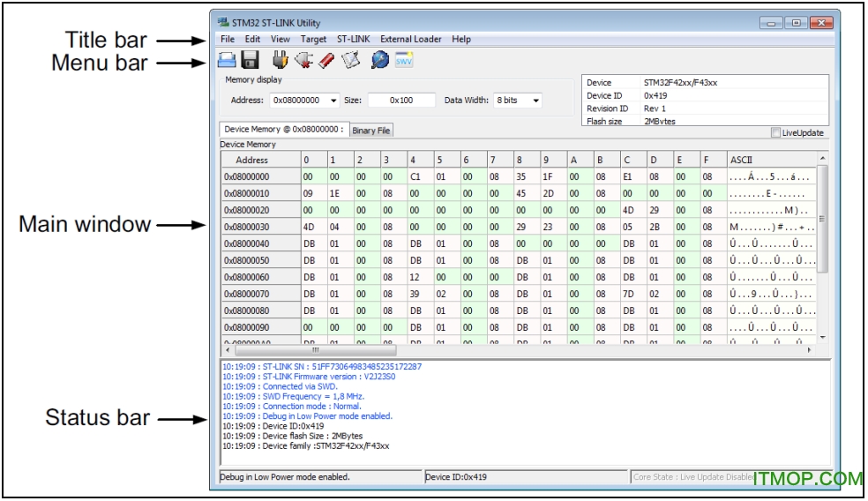Click log line Device family :STM32F42xx/F43xx

[x=305, y=446]
